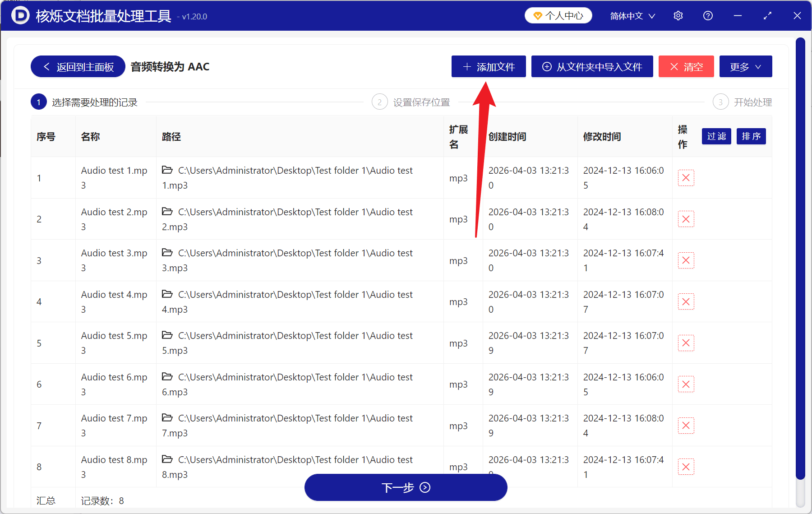
Task: Click the vertical scrollbar on the right
Action: 800,257
